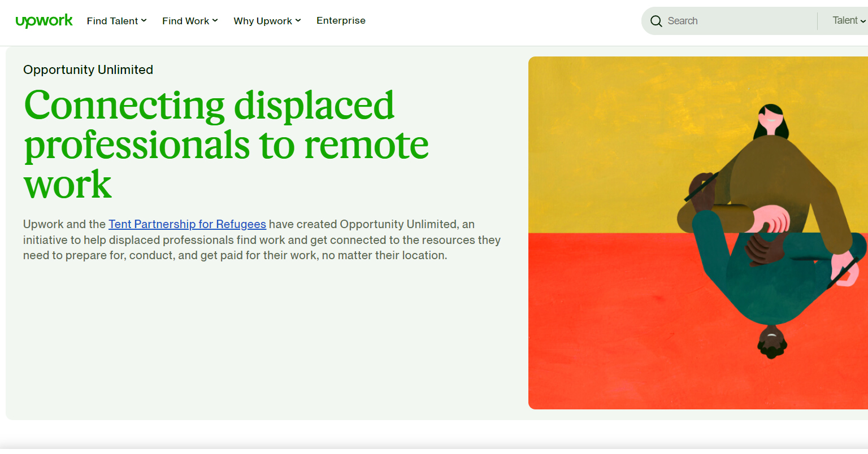Image resolution: width=868 pixels, height=454 pixels.
Task: Expand the chevron beside Find Talent
Action: click(144, 21)
